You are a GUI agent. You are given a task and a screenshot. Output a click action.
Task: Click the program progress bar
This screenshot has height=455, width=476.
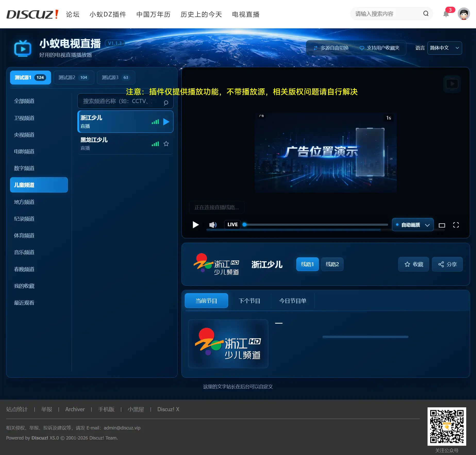pos(365,337)
